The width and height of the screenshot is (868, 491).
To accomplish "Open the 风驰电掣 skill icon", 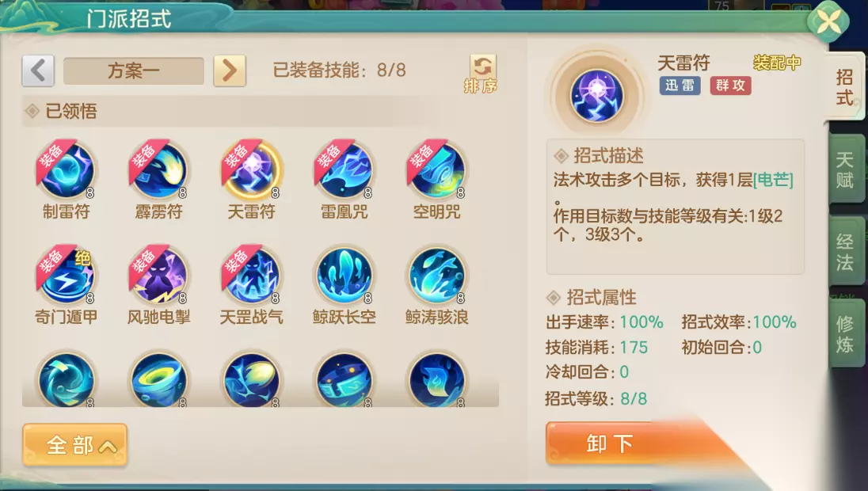I will (159, 275).
